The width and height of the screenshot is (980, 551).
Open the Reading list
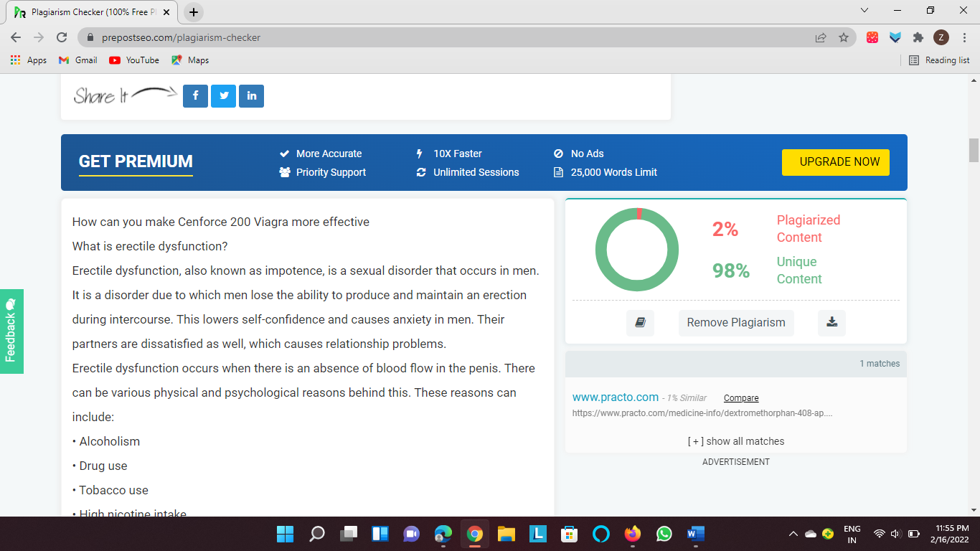[x=939, y=60]
